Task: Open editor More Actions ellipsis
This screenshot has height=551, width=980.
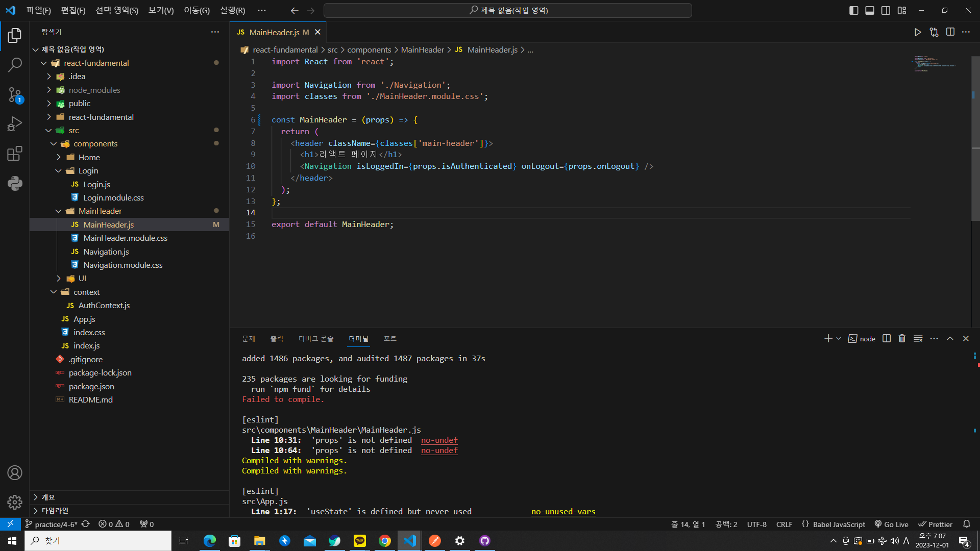Action: 966,32
